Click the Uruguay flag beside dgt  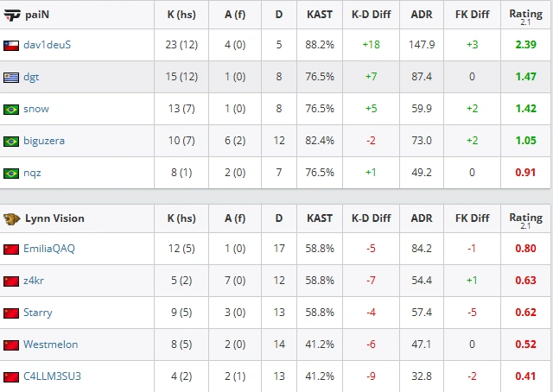pyautogui.click(x=11, y=78)
